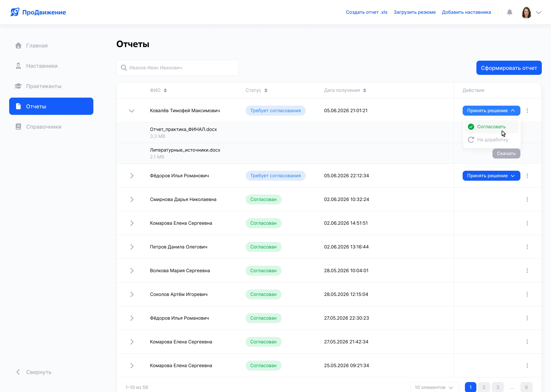Image resolution: width=551 pixels, height=392 pixels.
Task: Expand the Смирнова Дарья Николаевна row
Action: click(x=132, y=199)
